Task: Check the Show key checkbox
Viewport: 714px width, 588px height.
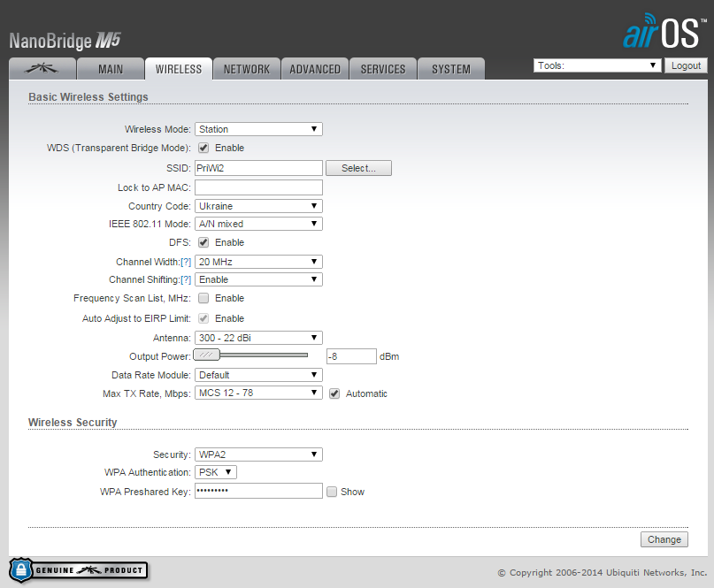Action: (332, 492)
